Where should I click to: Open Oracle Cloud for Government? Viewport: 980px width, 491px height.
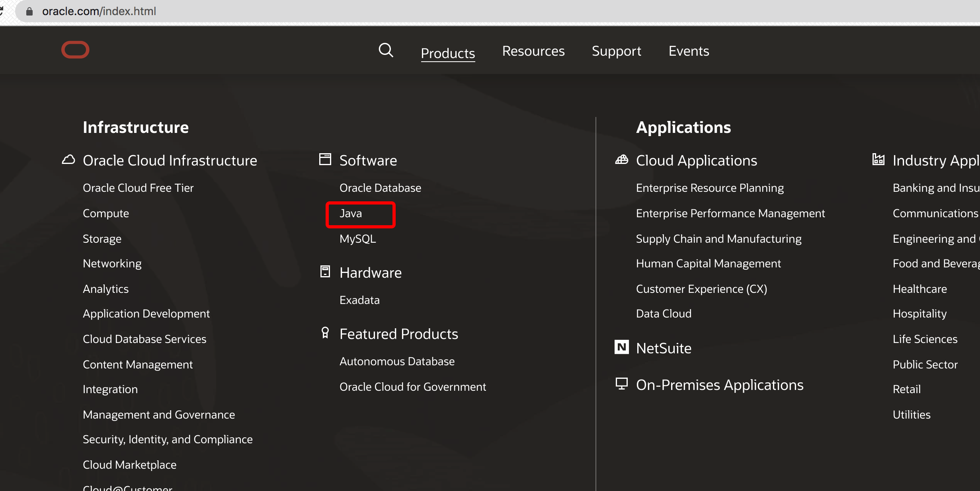click(413, 387)
